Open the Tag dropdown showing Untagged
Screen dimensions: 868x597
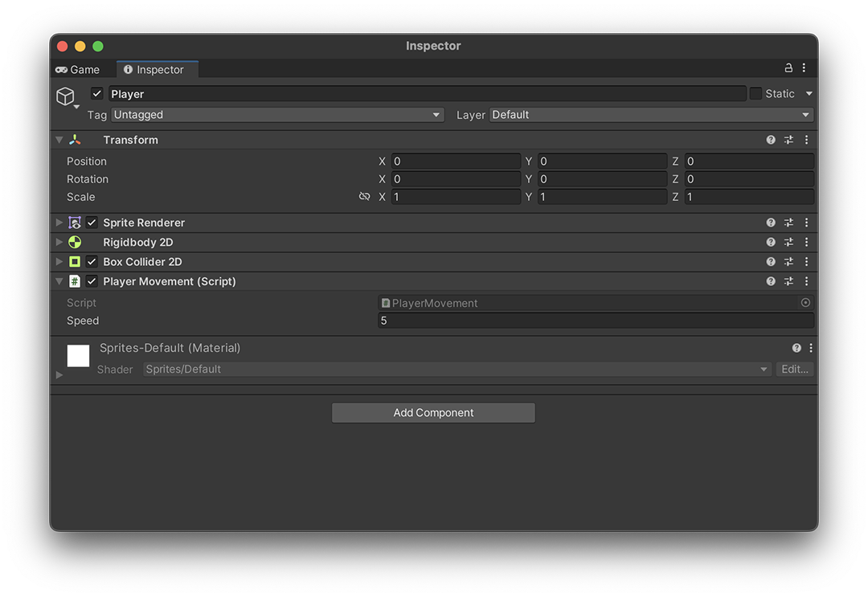pos(277,115)
